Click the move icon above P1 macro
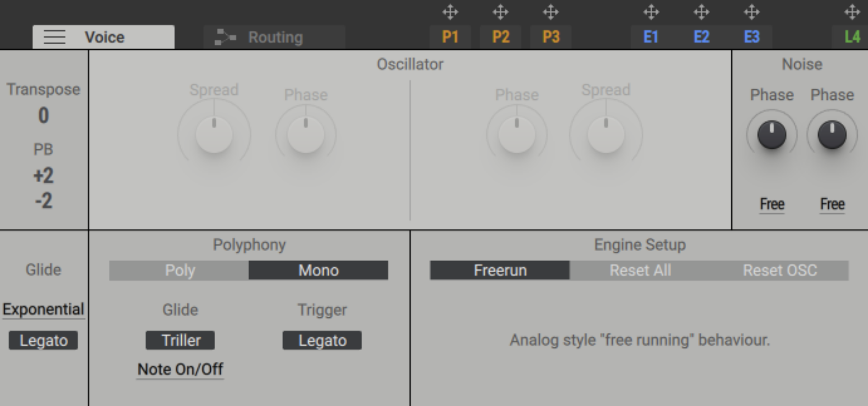The height and width of the screenshot is (406, 868). click(x=451, y=12)
